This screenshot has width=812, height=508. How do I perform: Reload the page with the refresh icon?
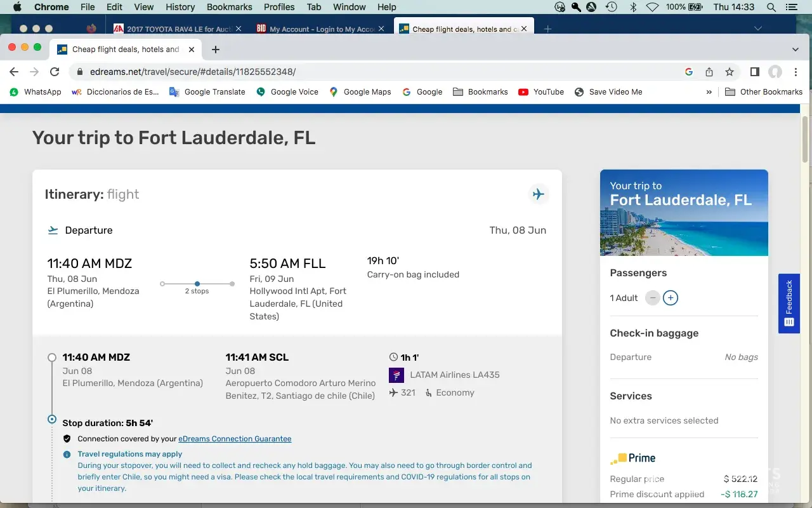(55, 72)
